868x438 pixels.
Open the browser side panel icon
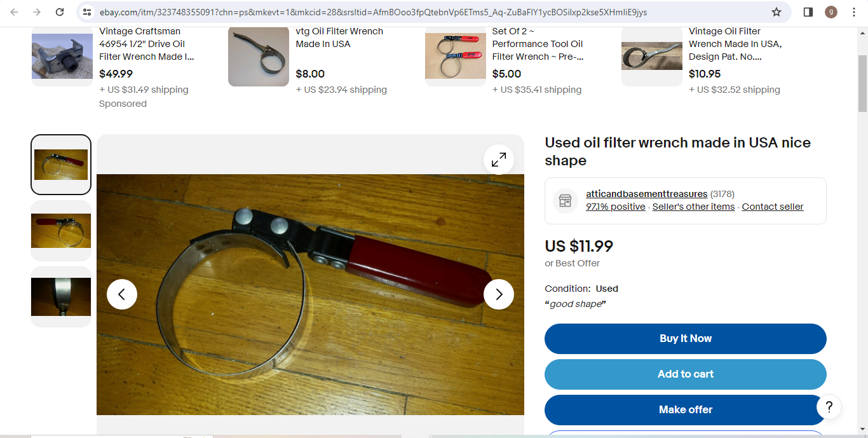pos(808,12)
